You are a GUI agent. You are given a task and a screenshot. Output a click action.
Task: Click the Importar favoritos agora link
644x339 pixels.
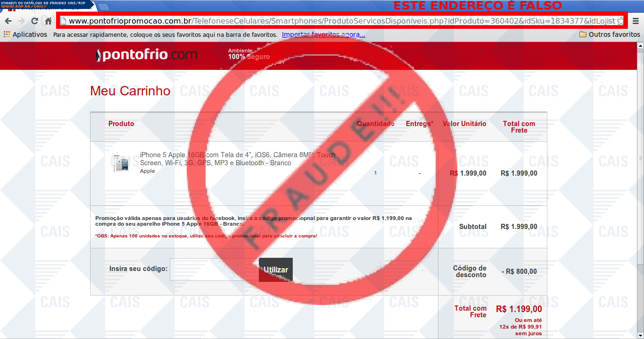[x=323, y=34]
